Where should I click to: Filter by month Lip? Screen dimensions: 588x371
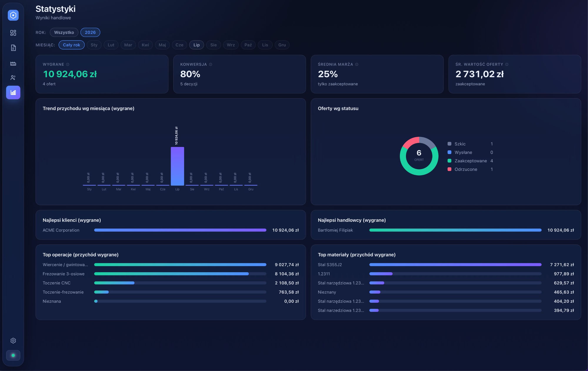point(196,45)
